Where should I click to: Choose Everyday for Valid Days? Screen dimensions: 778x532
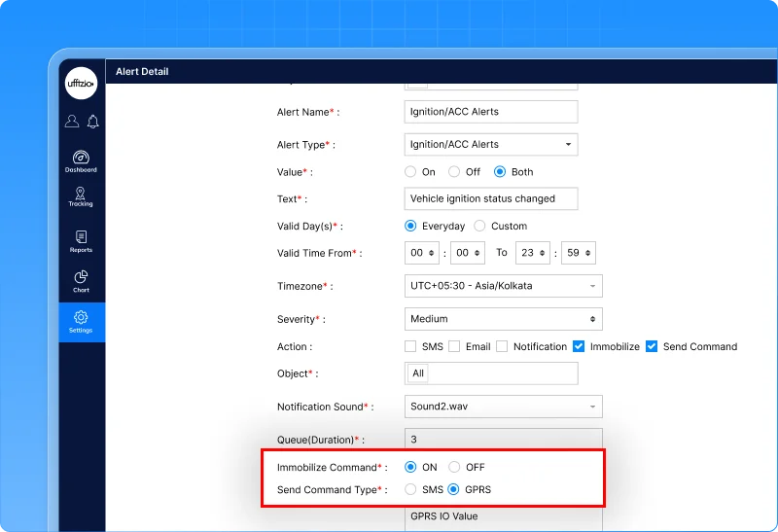(410, 226)
